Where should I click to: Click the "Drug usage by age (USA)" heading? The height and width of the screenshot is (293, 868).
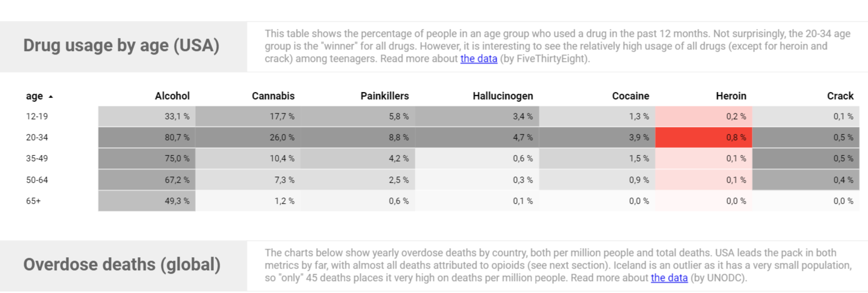(121, 45)
